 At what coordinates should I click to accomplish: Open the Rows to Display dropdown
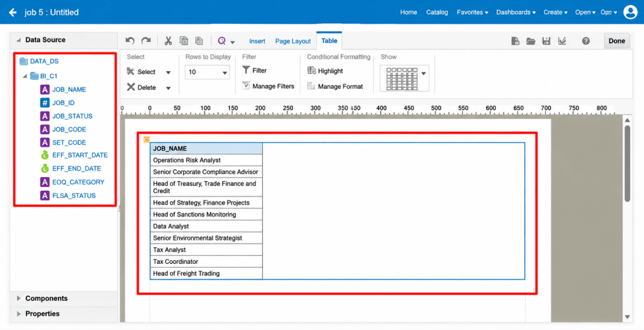pyautogui.click(x=207, y=72)
